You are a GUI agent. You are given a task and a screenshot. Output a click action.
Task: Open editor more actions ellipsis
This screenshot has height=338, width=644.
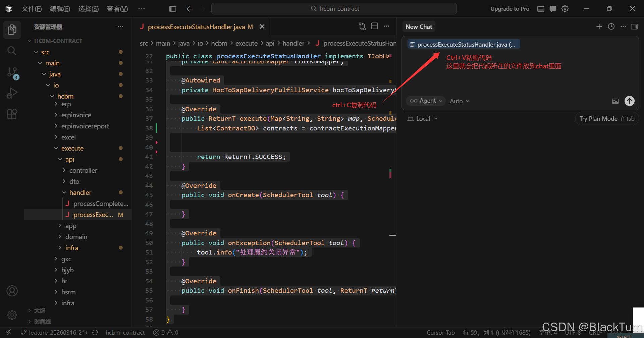coord(386,26)
